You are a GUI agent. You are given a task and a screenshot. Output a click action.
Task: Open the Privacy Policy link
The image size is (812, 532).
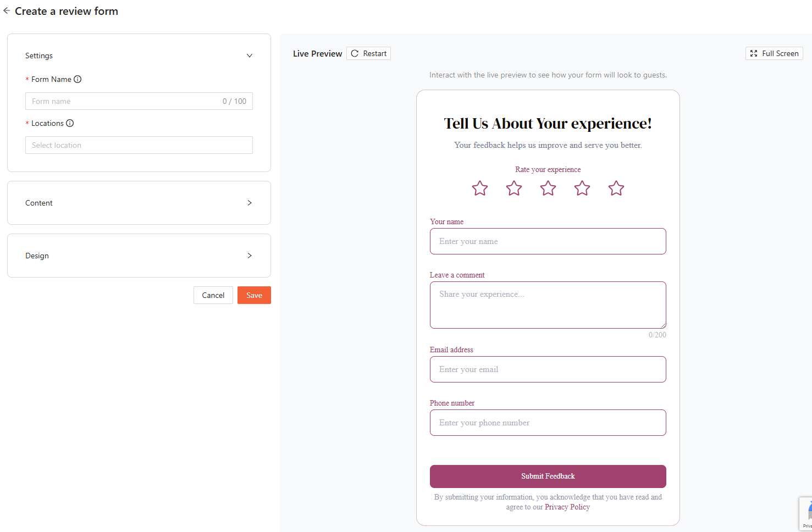click(567, 507)
